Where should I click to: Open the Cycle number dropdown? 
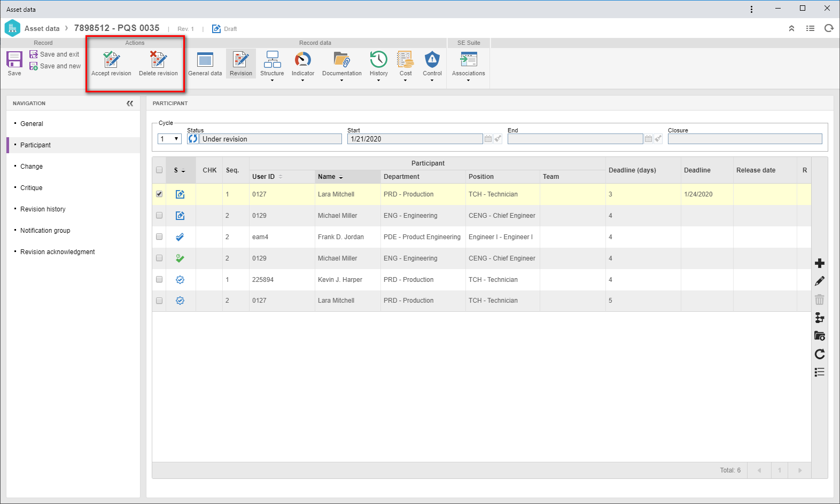point(170,139)
